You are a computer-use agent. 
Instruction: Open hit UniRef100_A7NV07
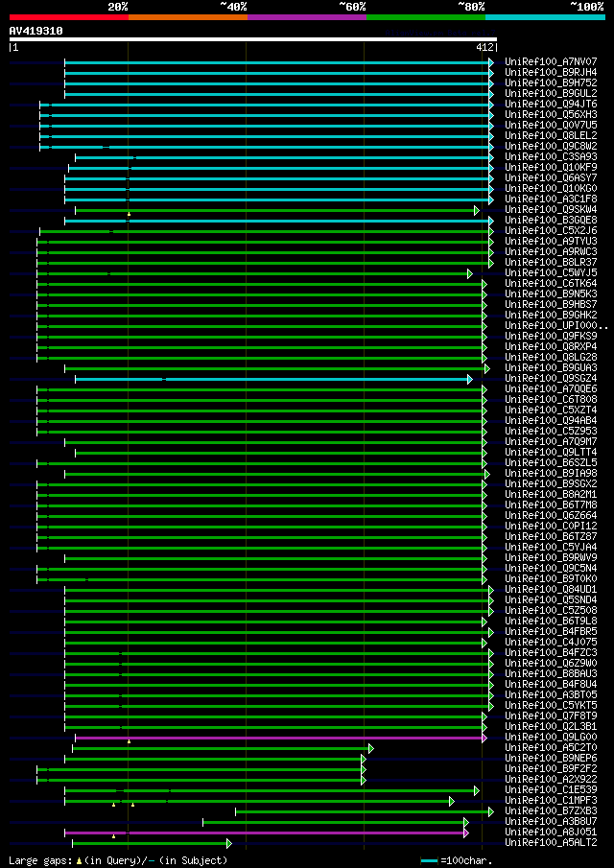click(x=551, y=61)
